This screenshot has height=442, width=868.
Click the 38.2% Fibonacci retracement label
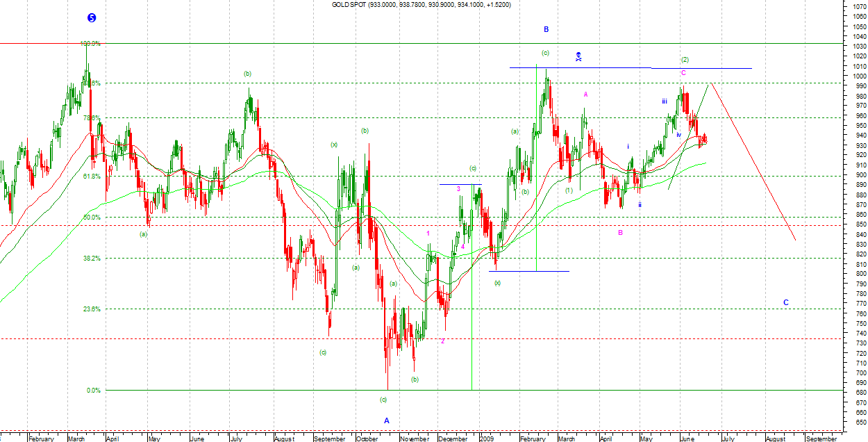click(92, 258)
